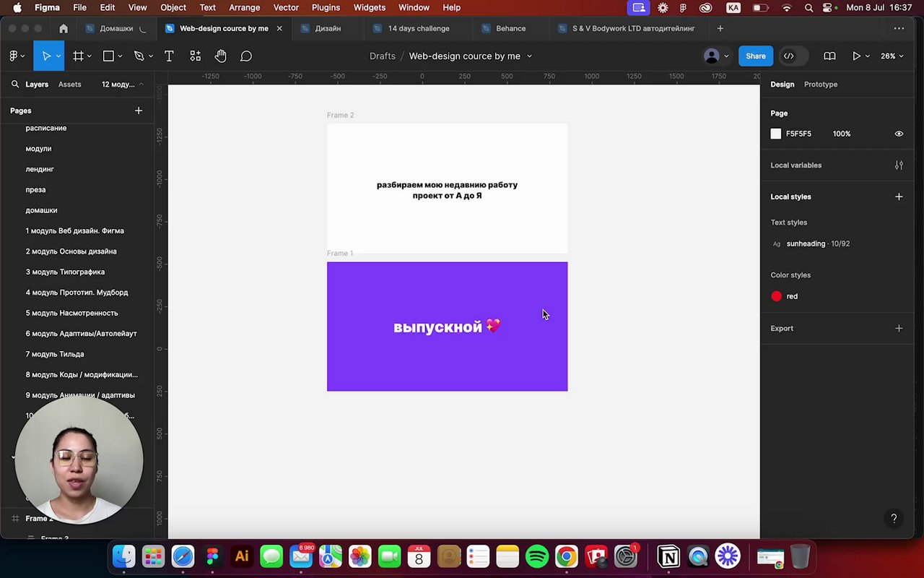Open the Plugins menu
The height and width of the screenshot is (578, 924).
(326, 7)
